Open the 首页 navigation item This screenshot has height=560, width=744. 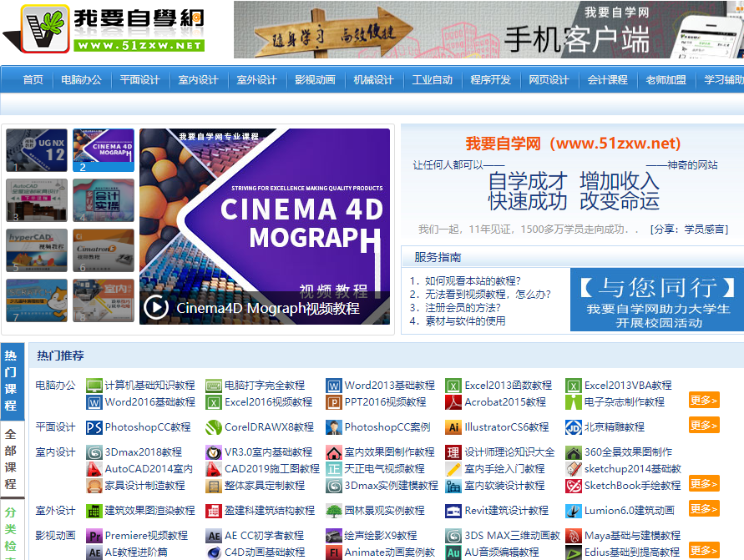pos(33,79)
